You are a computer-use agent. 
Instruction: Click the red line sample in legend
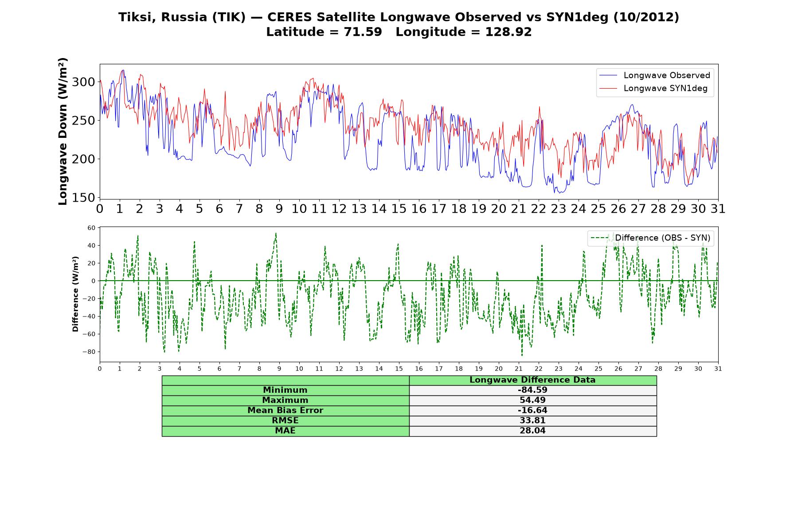(x=608, y=88)
